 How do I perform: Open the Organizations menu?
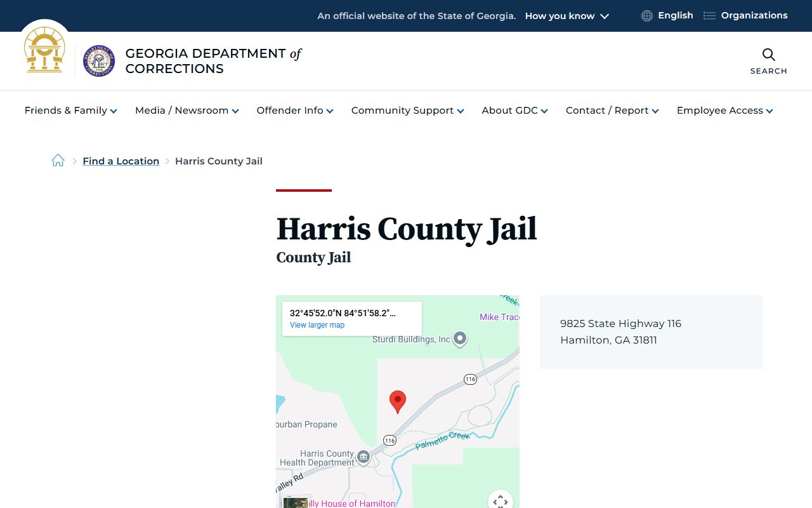click(x=754, y=16)
